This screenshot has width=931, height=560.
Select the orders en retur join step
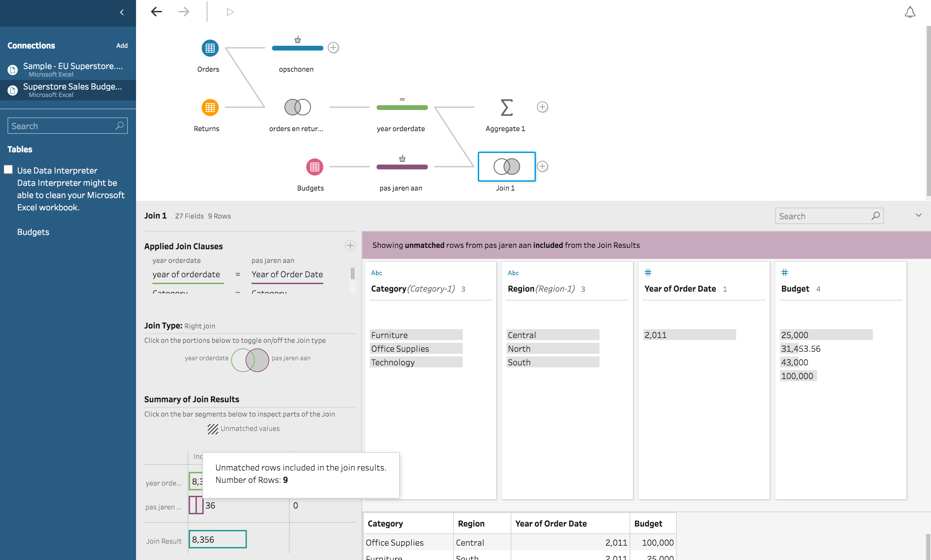click(x=297, y=107)
